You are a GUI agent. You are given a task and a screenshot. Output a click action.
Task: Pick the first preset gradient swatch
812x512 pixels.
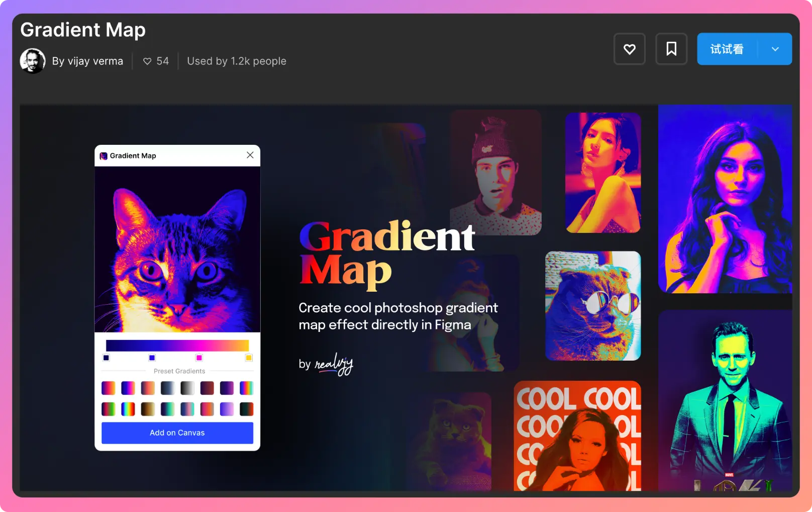coord(108,388)
